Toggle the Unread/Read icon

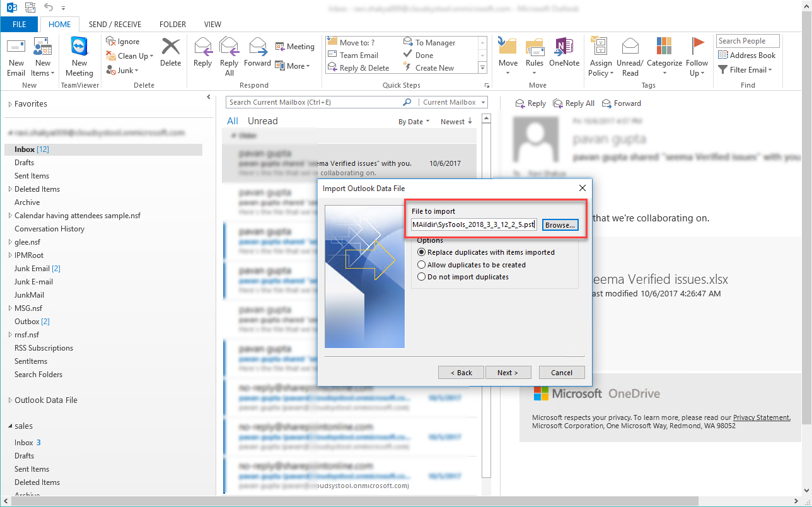tap(630, 47)
